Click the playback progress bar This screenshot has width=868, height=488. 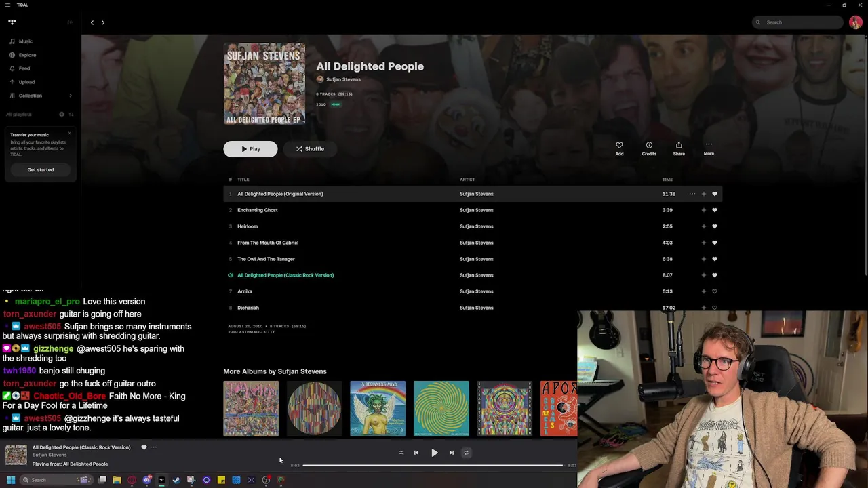[x=433, y=466]
